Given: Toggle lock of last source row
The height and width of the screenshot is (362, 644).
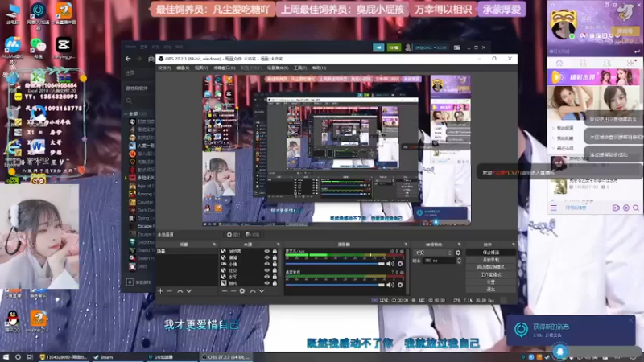Looking at the screenshot, I should [275, 283].
